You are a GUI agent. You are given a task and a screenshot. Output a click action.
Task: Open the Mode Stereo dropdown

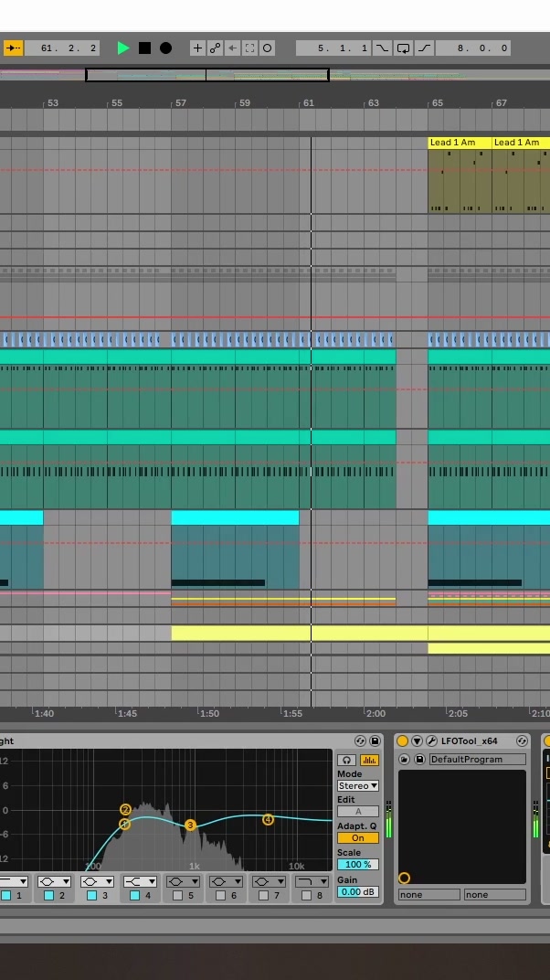pyautogui.click(x=358, y=785)
